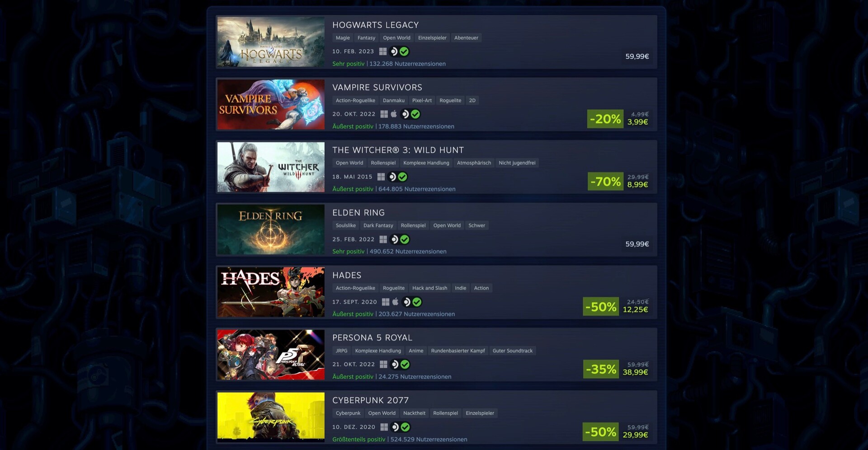The height and width of the screenshot is (450, 868).
Task: Click the Windows icon on Cyberpunk 2077 row
Action: [384, 427]
